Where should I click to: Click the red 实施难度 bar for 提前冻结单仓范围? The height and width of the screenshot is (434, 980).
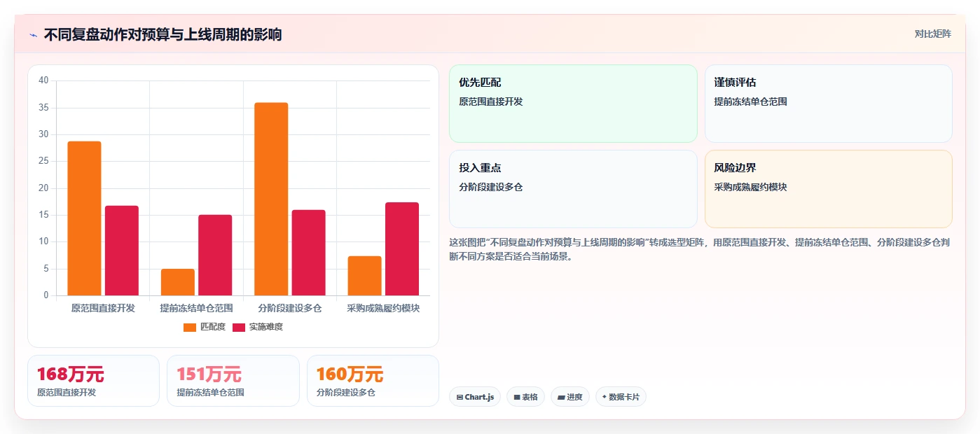click(x=215, y=255)
